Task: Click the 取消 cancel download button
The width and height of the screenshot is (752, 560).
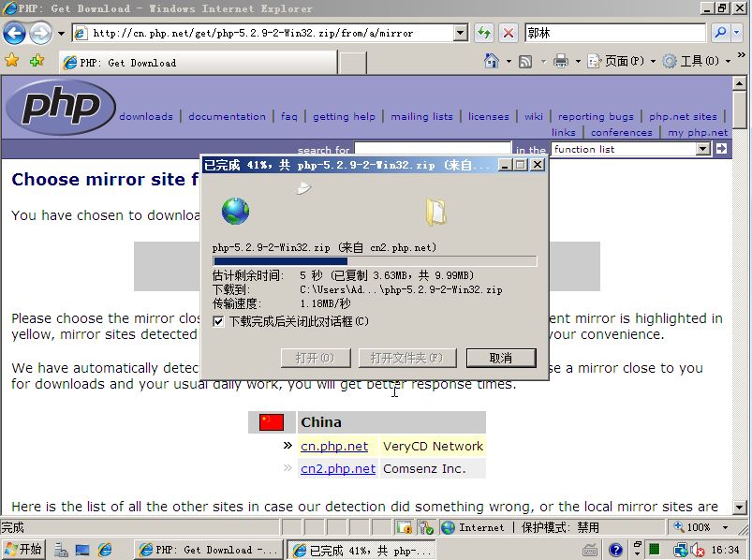Action: click(x=501, y=358)
